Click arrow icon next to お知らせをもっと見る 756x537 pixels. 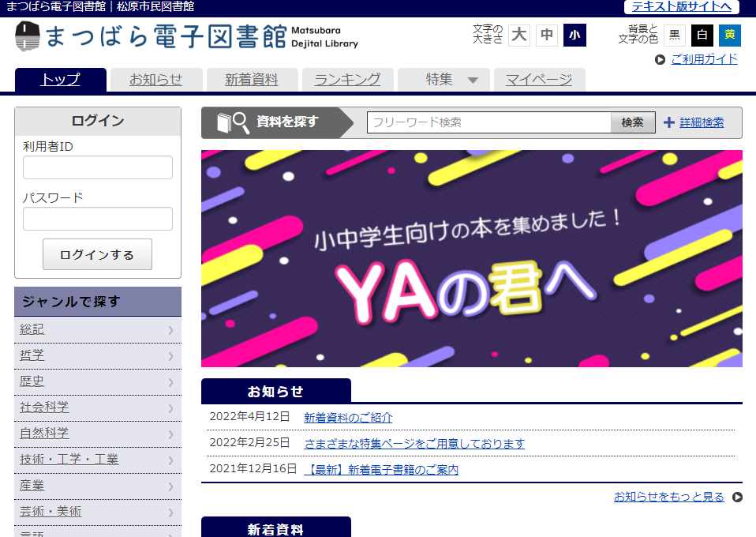coord(737,497)
